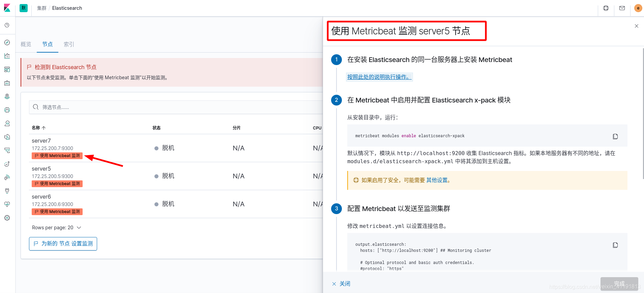Open the help menu icon in header
The width and height of the screenshot is (644, 293).
tap(606, 8)
